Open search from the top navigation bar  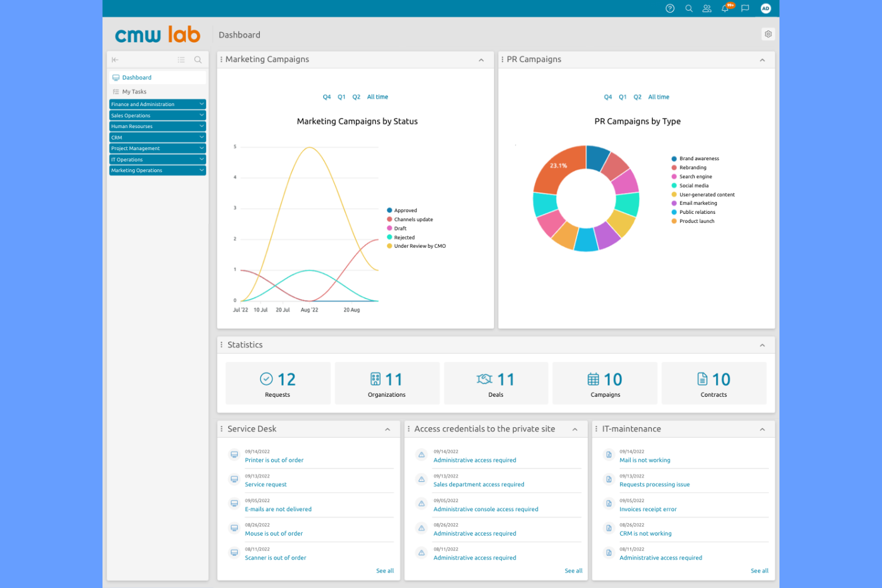(689, 8)
